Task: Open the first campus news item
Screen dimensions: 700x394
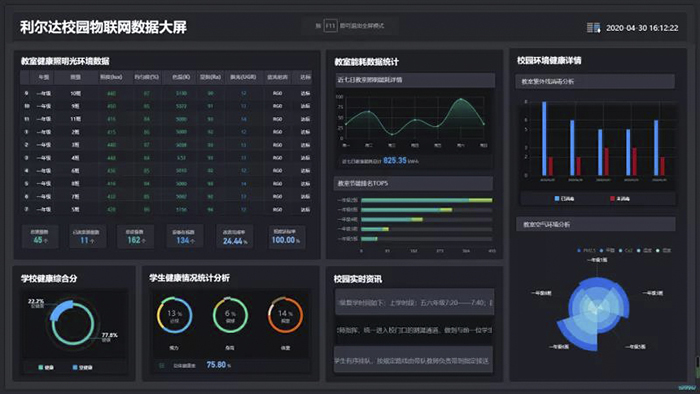Action: click(x=414, y=303)
